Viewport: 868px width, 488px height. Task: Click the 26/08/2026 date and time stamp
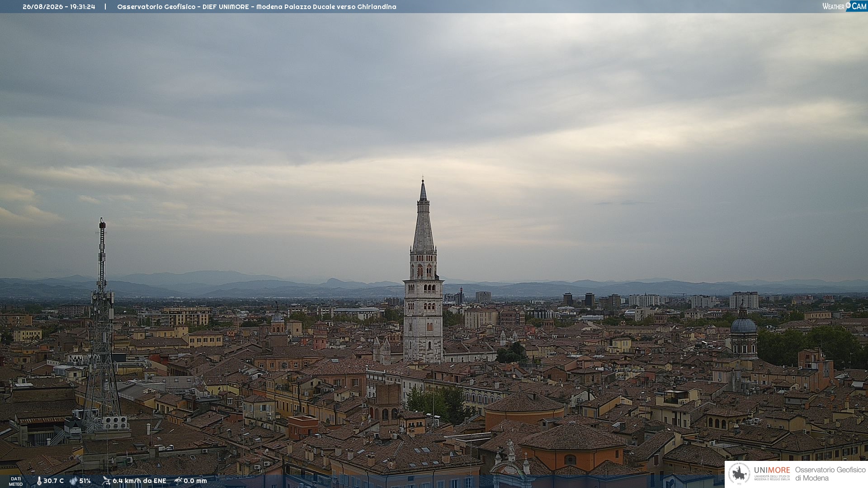coord(59,7)
